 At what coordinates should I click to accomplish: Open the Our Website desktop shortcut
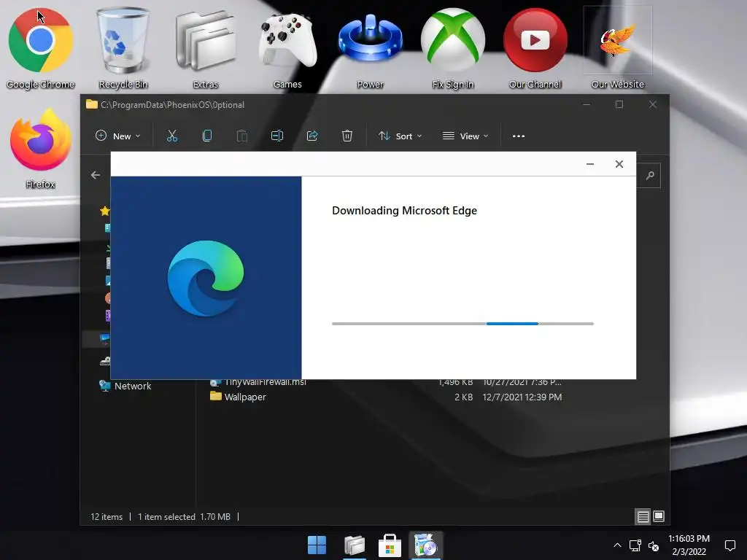pos(617,47)
